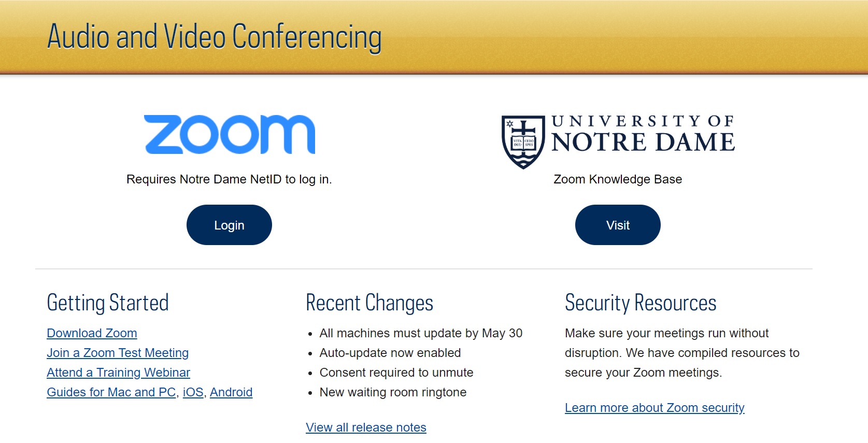
Task: Open the Guides for Mac and PC
Action: point(111,392)
